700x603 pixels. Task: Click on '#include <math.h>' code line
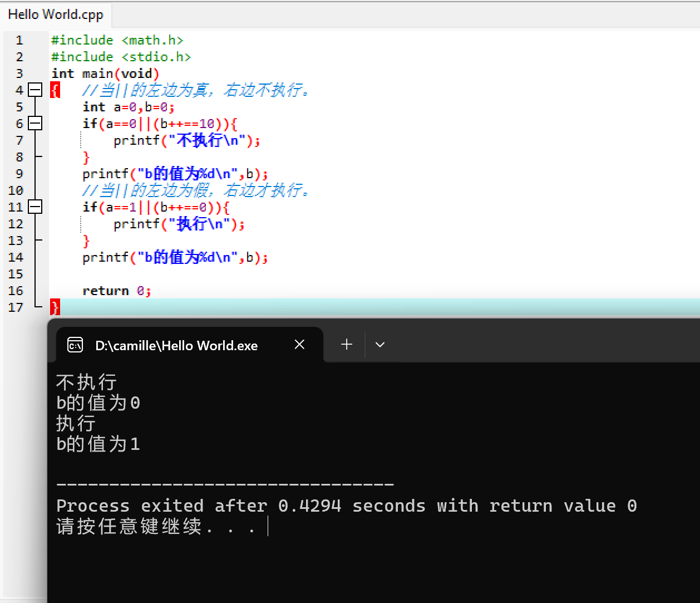[117, 40]
